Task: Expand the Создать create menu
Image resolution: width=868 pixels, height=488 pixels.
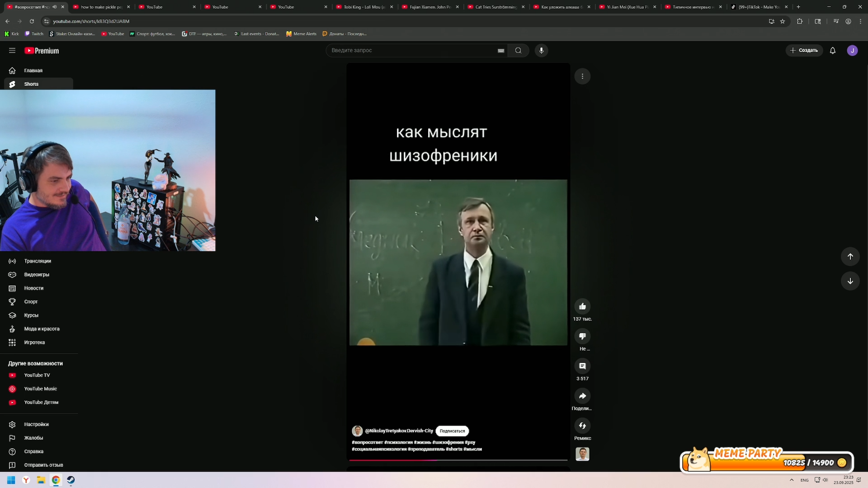Action: click(x=804, y=51)
